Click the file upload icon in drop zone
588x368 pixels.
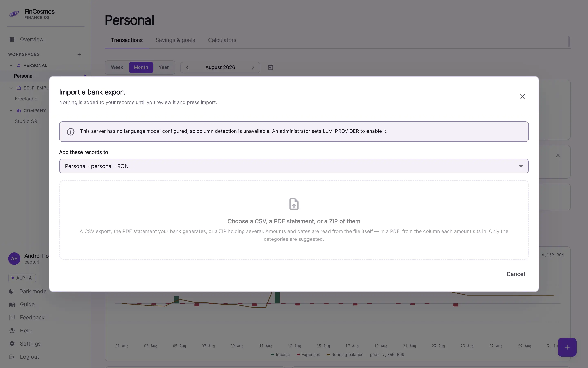(x=294, y=204)
